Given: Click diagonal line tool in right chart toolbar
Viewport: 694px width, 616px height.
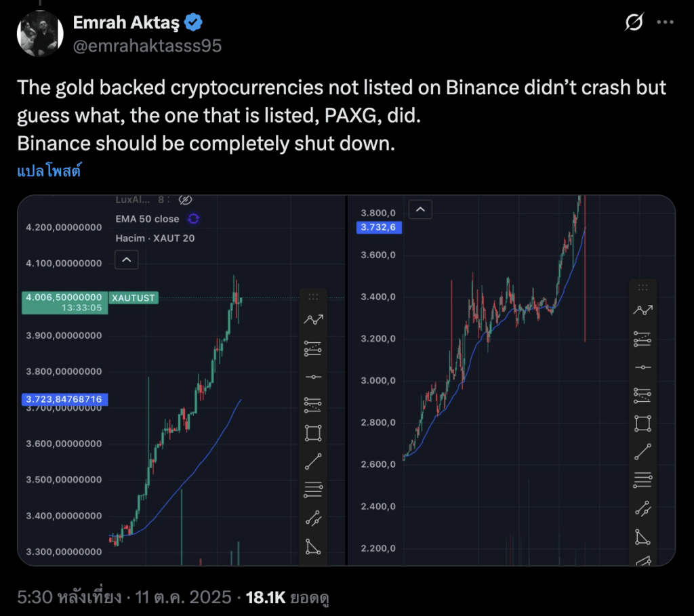Looking at the screenshot, I should (x=642, y=453).
